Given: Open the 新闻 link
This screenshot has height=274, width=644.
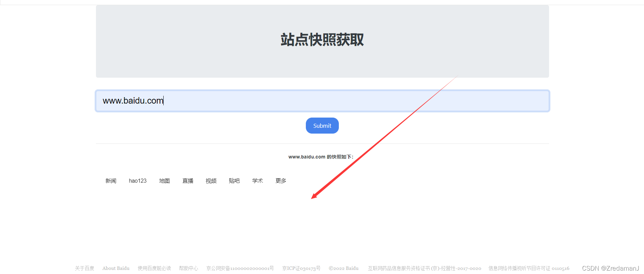Looking at the screenshot, I should pyautogui.click(x=111, y=181).
